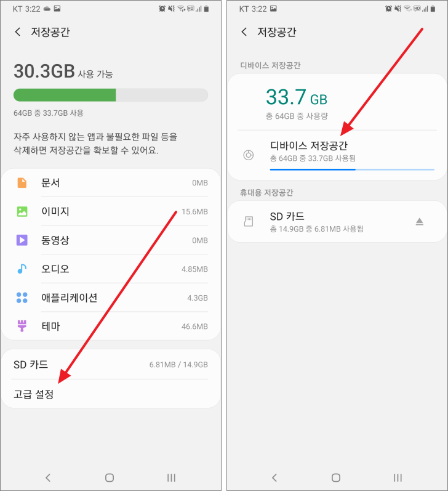Select the 애플리케이션 category label
The height and width of the screenshot is (491, 448).
pos(69,298)
